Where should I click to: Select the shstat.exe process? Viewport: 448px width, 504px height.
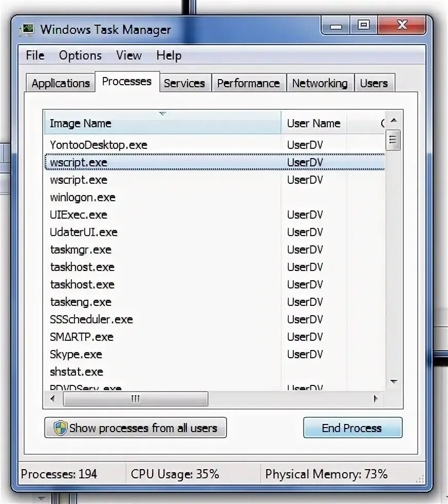[215, 372]
